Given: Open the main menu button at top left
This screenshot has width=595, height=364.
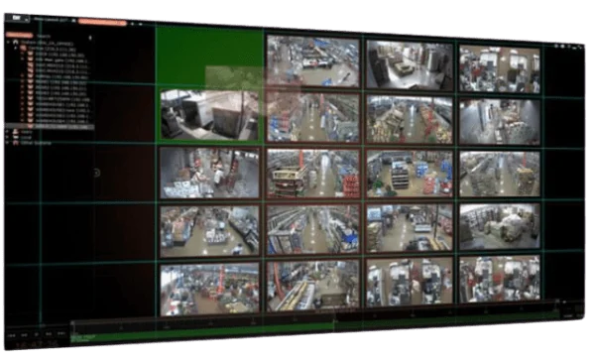Looking at the screenshot, I should [x=18, y=18].
